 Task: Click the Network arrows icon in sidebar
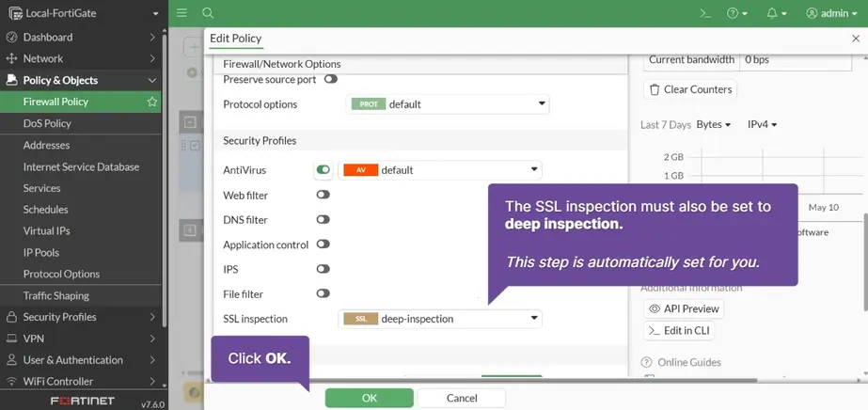click(11, 58)
